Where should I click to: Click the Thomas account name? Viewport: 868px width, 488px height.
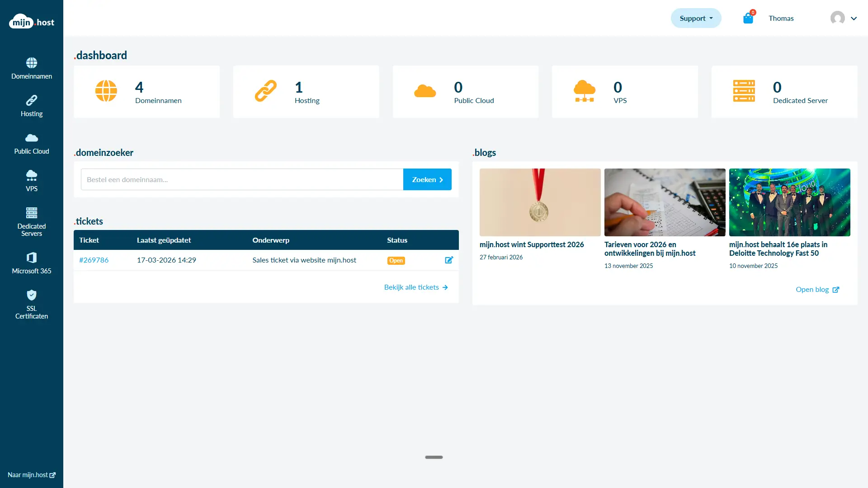click(x=781, y=18)
